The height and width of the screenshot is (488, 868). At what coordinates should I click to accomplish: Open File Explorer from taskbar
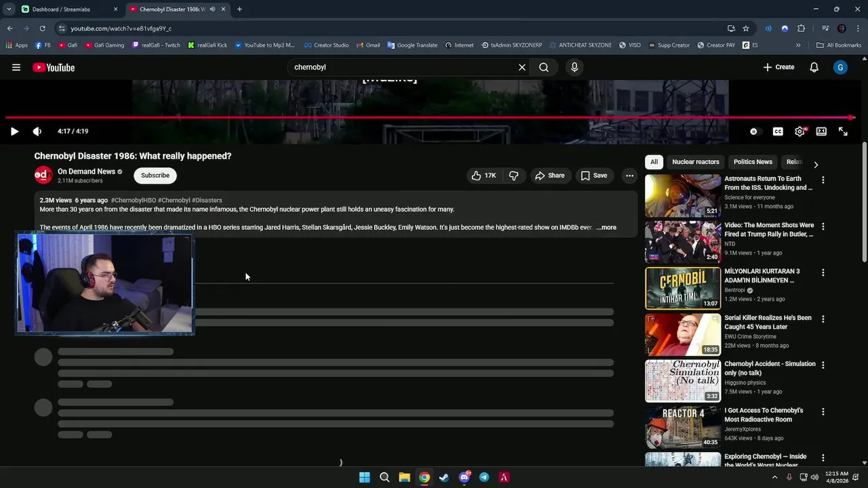click(x=404, y=477)
